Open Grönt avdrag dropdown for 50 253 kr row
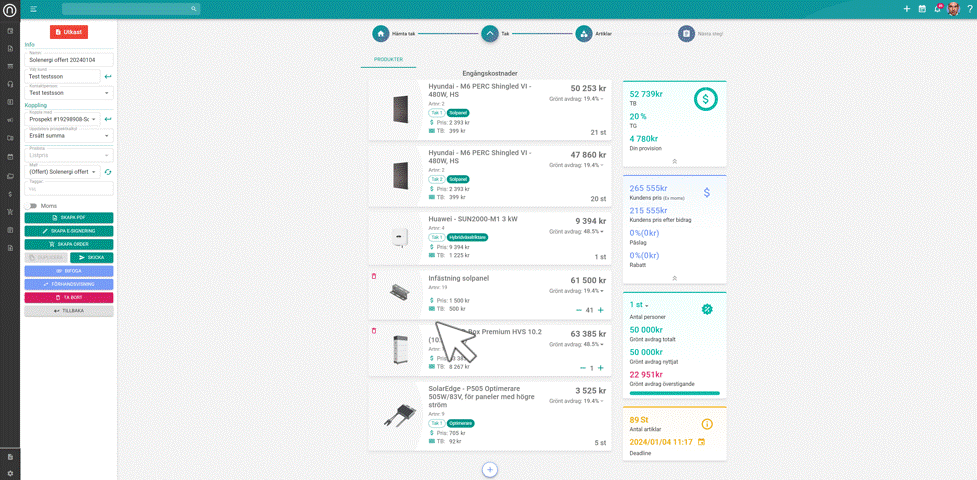 click(576, 99)
